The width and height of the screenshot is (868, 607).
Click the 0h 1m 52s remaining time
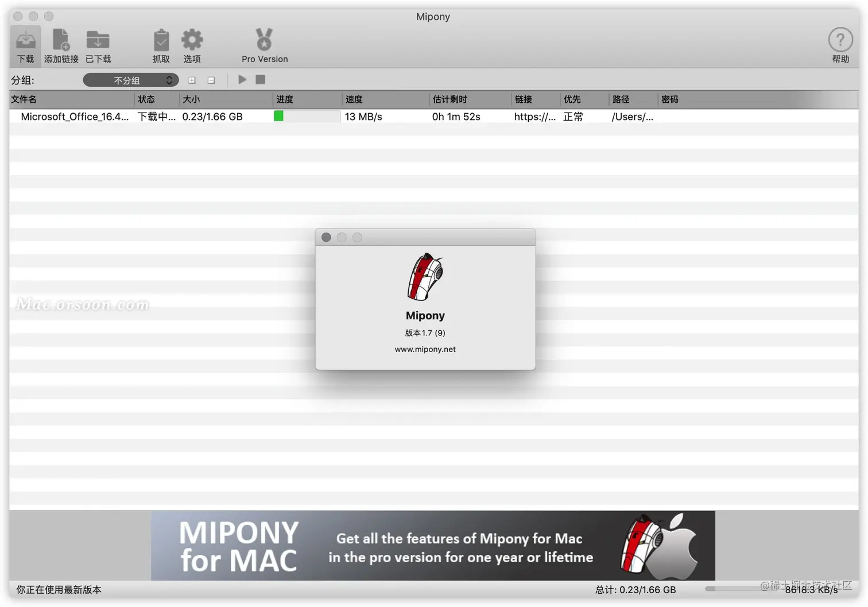click(x=456, y=117)
